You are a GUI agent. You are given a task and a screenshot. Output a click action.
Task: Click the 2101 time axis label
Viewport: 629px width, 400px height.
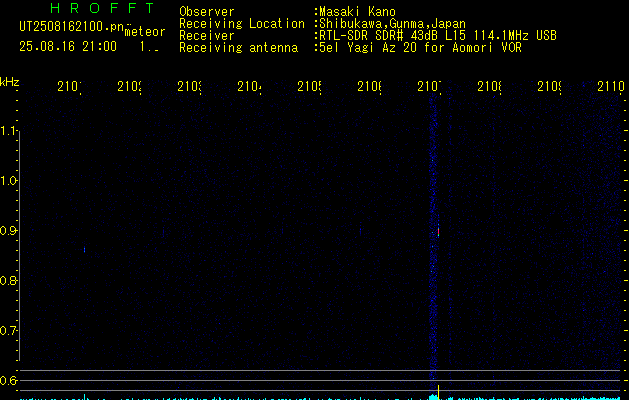pos(69,86)
